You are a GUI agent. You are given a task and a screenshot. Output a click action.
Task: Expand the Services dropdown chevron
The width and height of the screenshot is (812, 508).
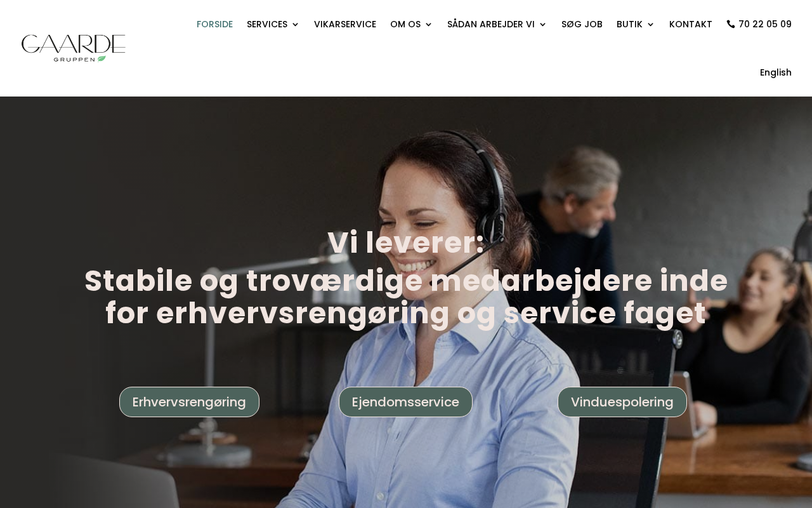(295, 25)
